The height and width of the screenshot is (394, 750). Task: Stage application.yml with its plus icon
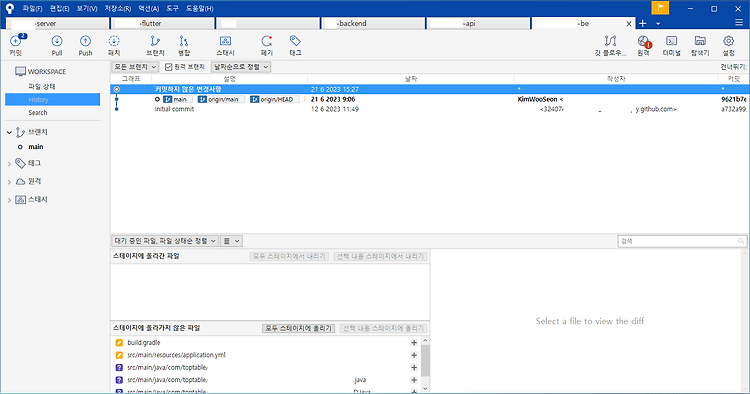click(x=414, y=355)
